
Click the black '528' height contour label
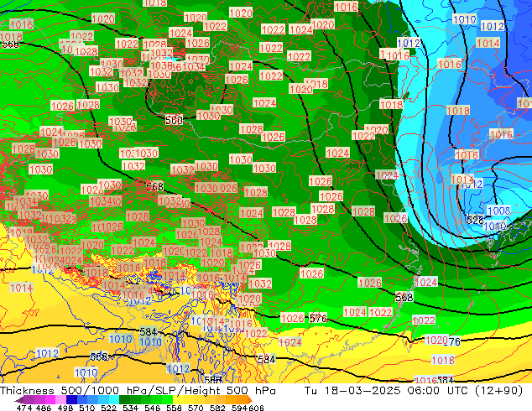[475, 220]
